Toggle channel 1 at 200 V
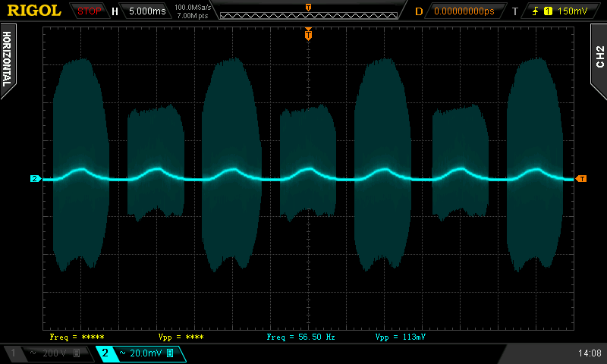This screenshot has height=364, width=607. point(47,353)
